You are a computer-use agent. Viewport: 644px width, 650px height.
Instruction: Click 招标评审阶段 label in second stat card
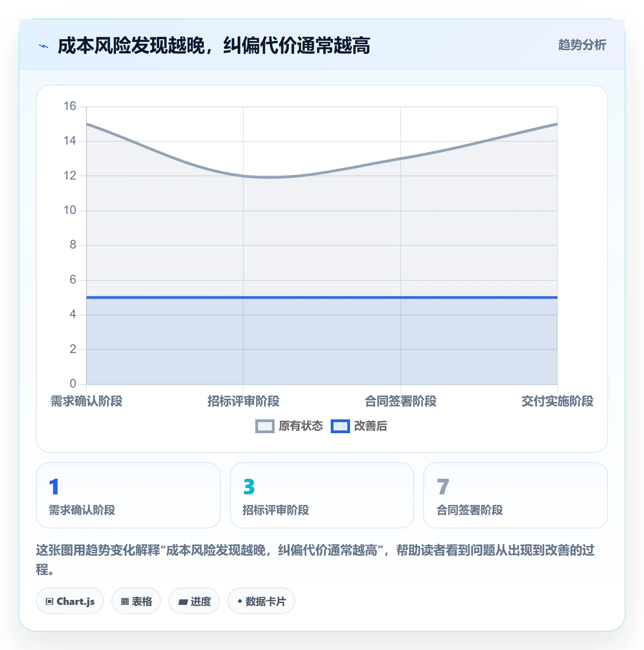click(x=276, y=510)
